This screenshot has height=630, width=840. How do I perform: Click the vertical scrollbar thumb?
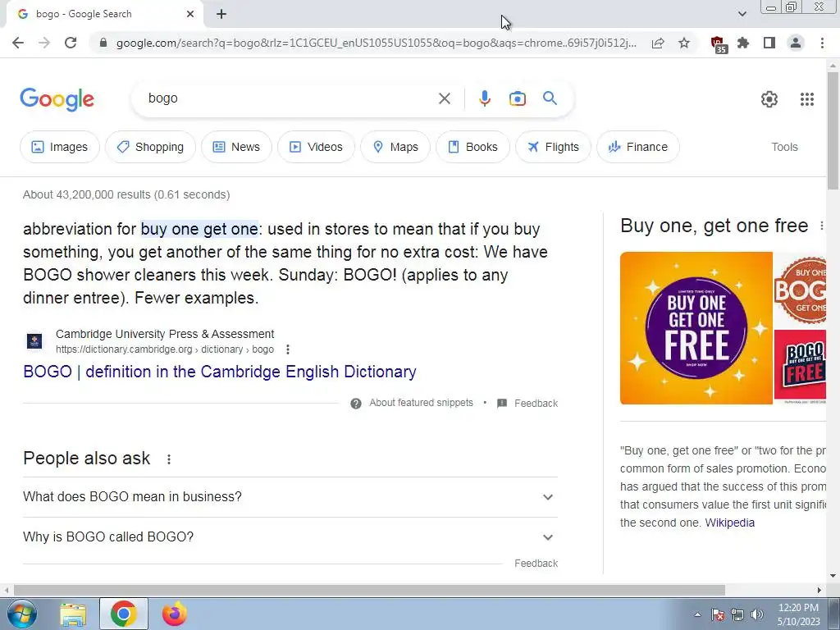point(833,130)
